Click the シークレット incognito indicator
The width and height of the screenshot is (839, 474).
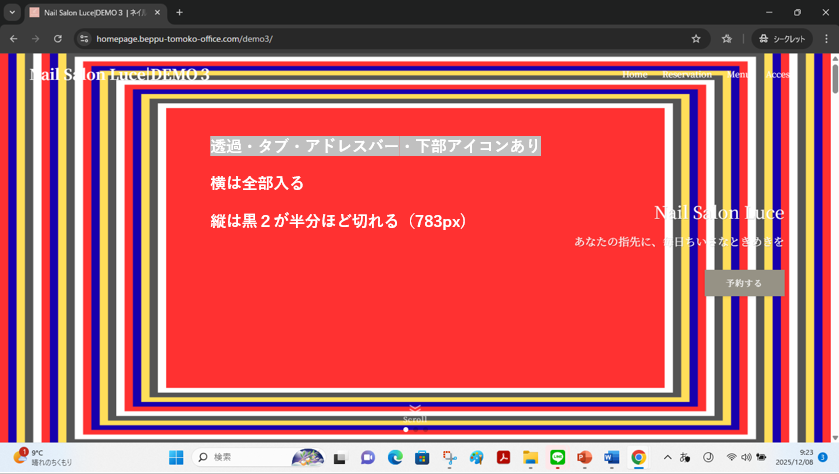tap(782, 39)
